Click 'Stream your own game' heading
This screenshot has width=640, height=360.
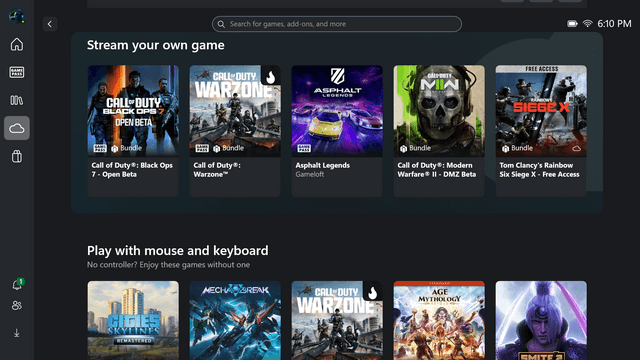click(156, 45)
